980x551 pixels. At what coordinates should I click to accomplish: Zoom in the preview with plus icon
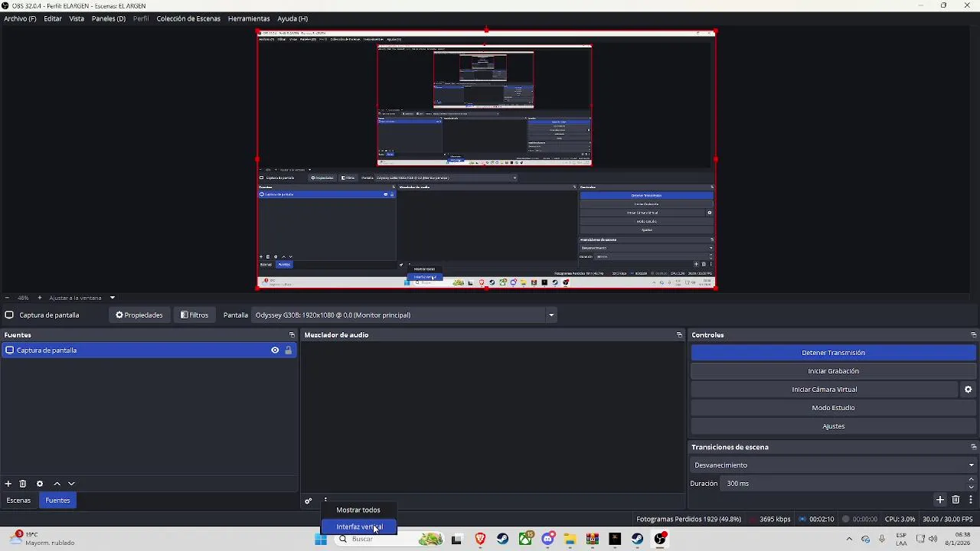(x=40, y=298)
